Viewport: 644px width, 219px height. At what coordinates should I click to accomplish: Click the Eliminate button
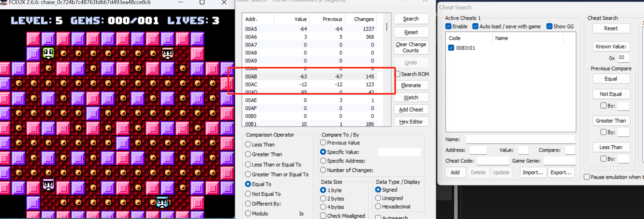[x=411, y=85]
